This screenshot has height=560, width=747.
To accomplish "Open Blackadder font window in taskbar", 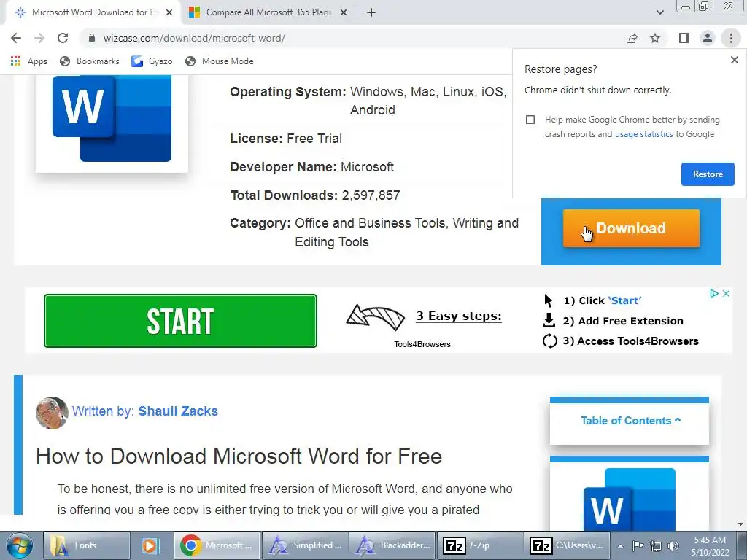I will (x=392, y=545).
